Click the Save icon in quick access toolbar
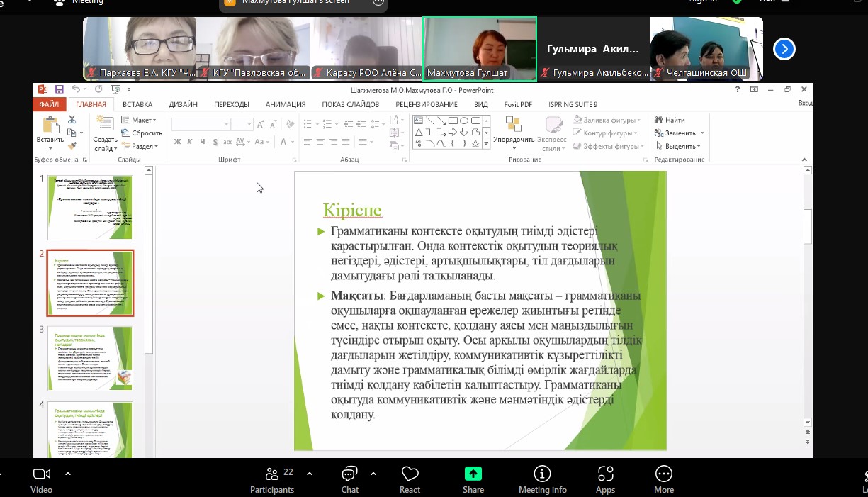This screenshot has width=868, height=497. coord(60,90)
